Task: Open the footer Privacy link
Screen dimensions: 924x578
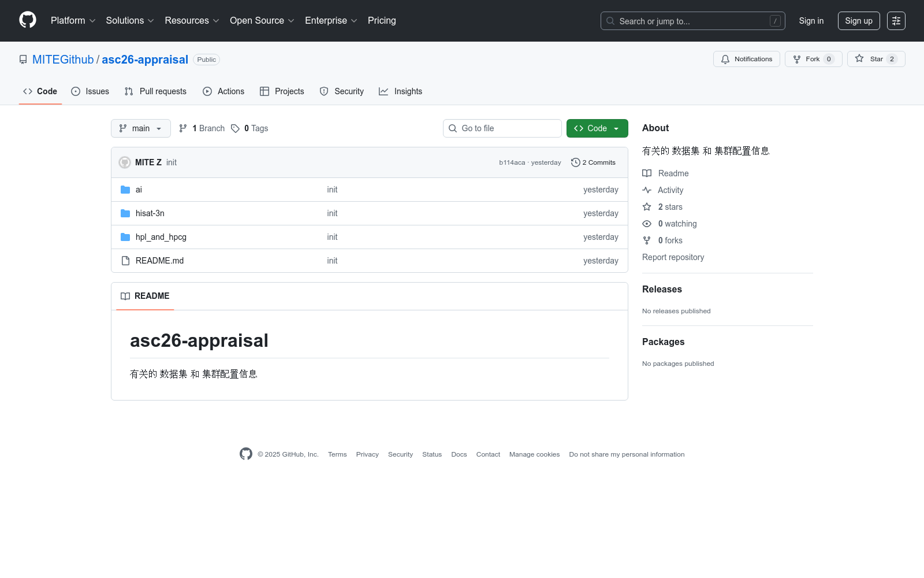Action: click(x=367, y=454)
